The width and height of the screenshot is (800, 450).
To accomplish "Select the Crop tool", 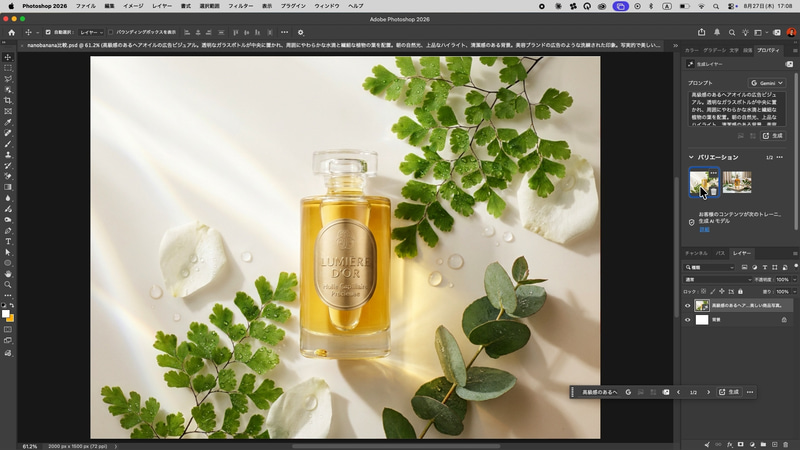I will (8, 101).
